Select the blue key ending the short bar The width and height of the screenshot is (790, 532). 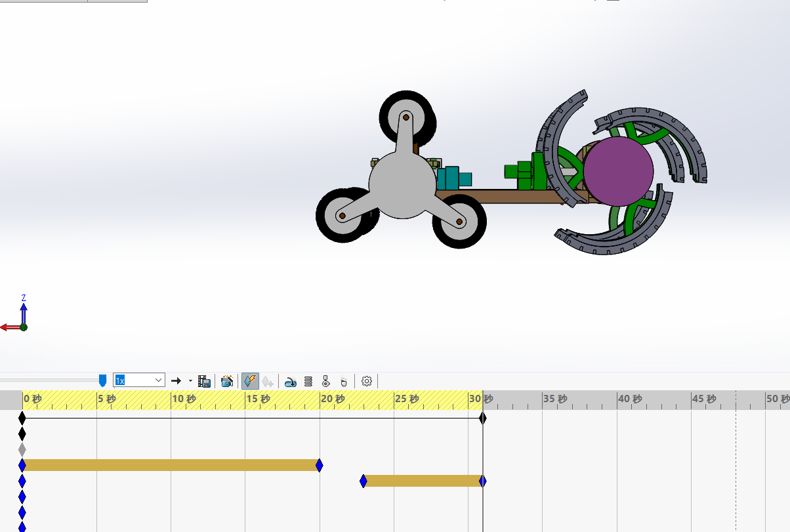pyautogui.click(x=483, y=481)
